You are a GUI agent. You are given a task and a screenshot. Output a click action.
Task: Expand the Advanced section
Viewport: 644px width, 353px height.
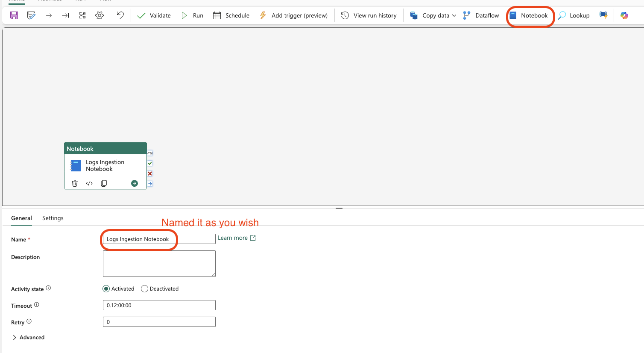pyautogui.click(x=28, y=338)
